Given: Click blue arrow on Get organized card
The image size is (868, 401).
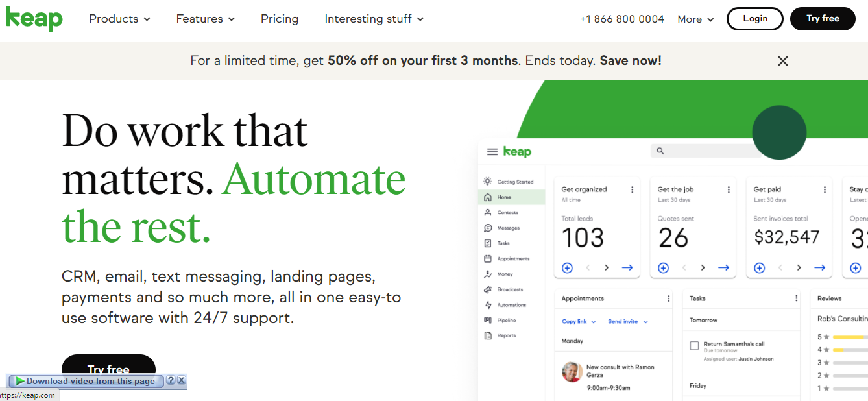Looking at the screenshot, I should pyautogui.click(x=627, y=267).
